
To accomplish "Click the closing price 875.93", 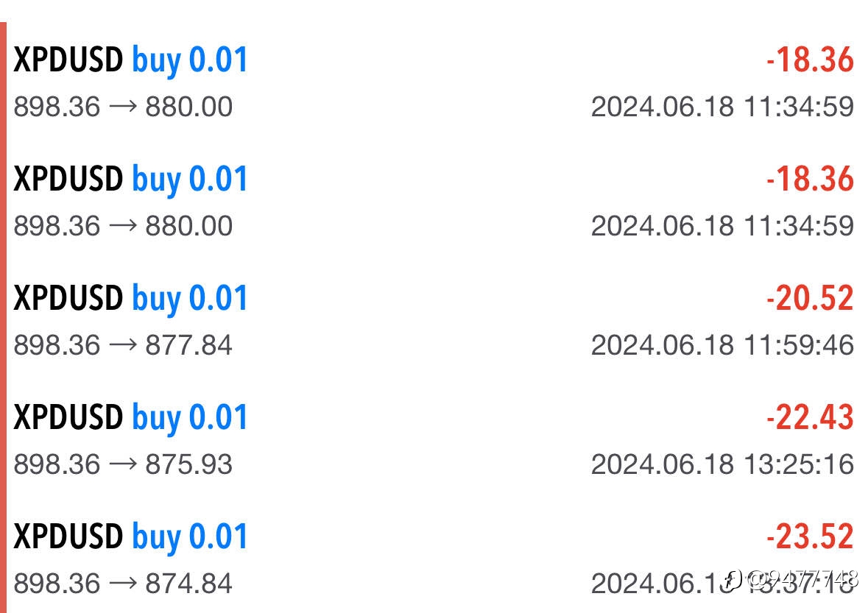I will (188, 464).
